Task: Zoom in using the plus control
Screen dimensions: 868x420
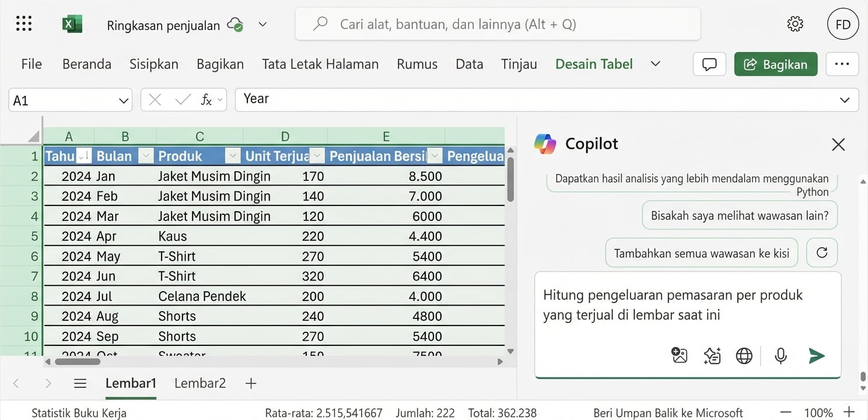Action: 849,412
